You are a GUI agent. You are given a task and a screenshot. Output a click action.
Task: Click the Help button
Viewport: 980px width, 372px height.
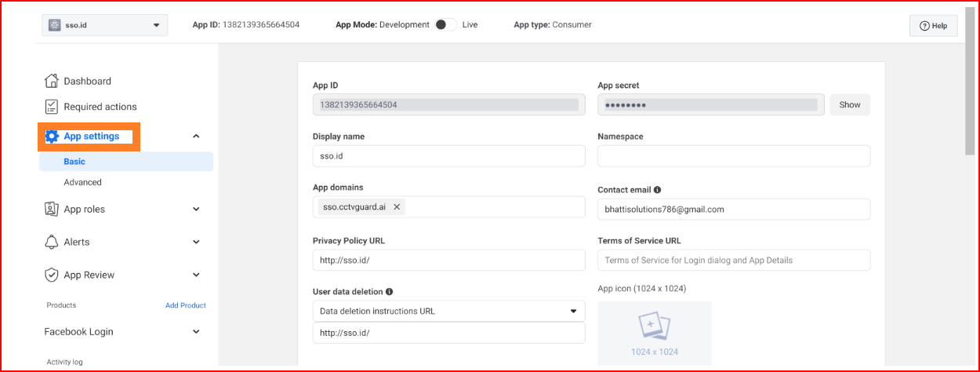(x=934, y=25)
